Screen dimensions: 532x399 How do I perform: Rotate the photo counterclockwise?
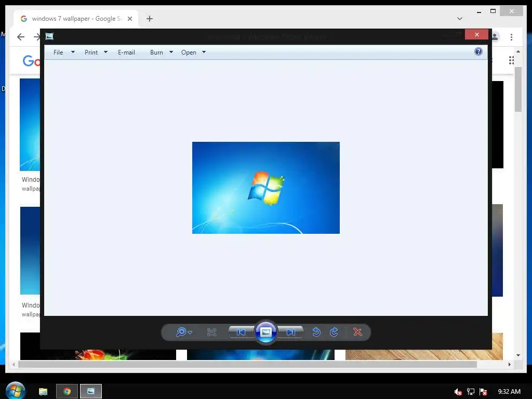(316, 332)
